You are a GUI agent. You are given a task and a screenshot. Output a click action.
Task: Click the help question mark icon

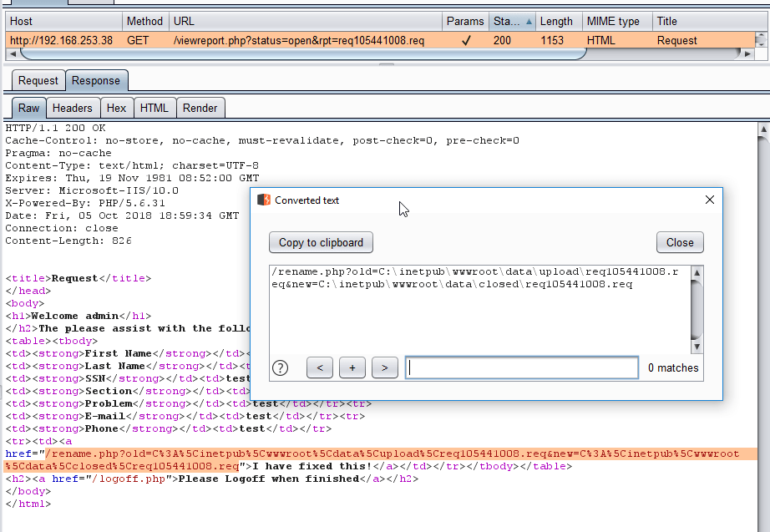[281, 367]
